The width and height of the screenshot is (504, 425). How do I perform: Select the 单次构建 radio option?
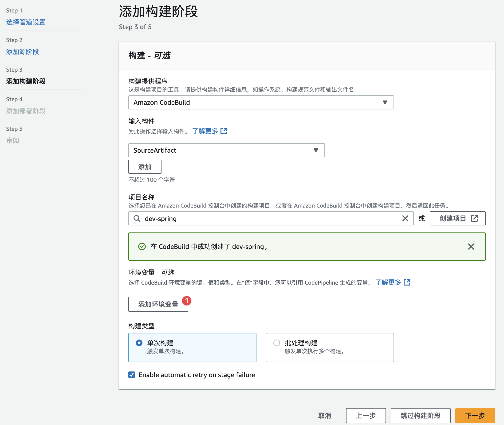[x=139, y=343]
